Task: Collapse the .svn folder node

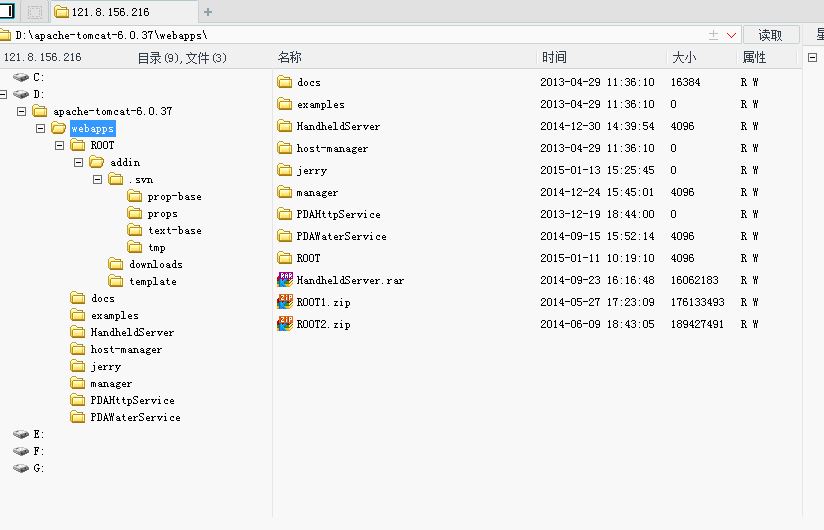Action: 97,180
